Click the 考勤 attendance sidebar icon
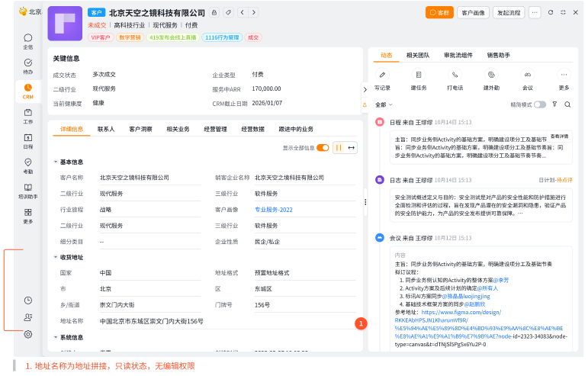This screenshot has width=588, height=376. tap(28, 162)
